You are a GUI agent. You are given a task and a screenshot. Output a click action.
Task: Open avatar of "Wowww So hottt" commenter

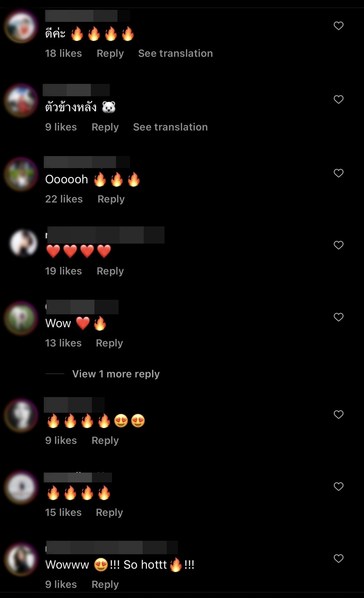(x=22, y=559)
